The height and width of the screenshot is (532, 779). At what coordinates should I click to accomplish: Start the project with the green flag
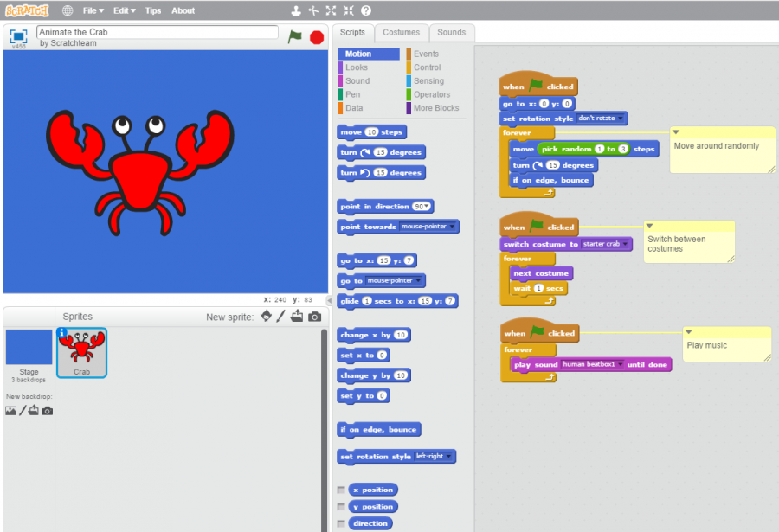(x=295, y=37)
